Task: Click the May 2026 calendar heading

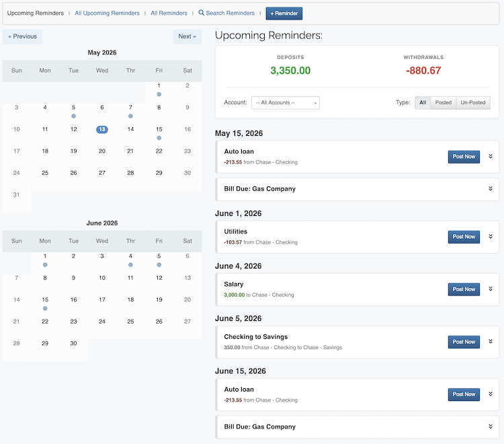Action: tap(102, 52)
